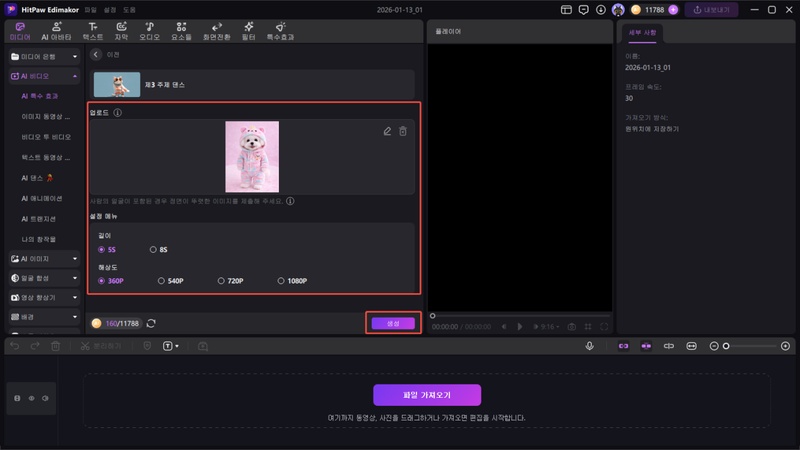Select 이미지 동영상 sidebar item
This screenshot has height=450, width=800.
(46, 116)
